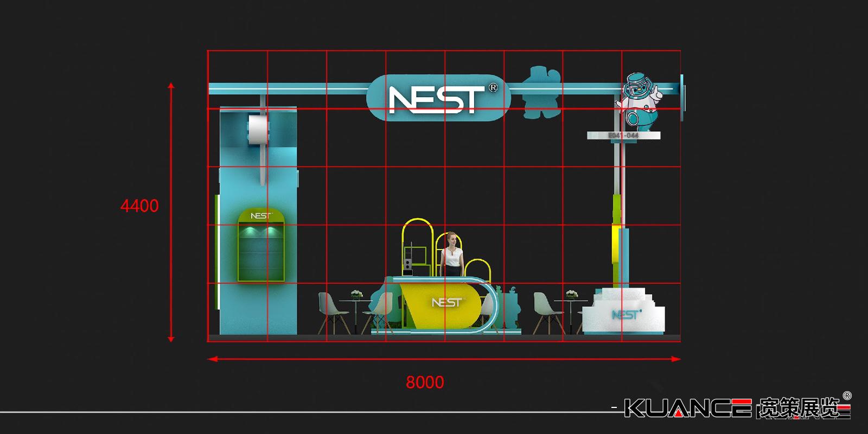Viewport: 868px width, 434px height.
Task: Click the NEST logo on the white podium
Action: coord(626,315)
